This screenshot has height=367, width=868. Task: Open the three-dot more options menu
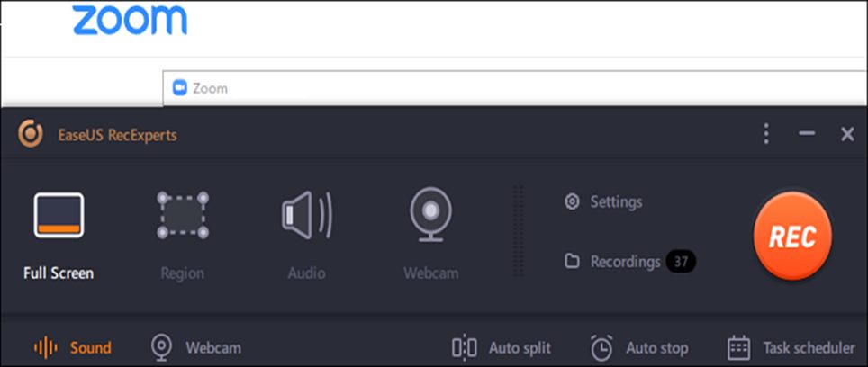pyautogui.click(x=766, y=134)
